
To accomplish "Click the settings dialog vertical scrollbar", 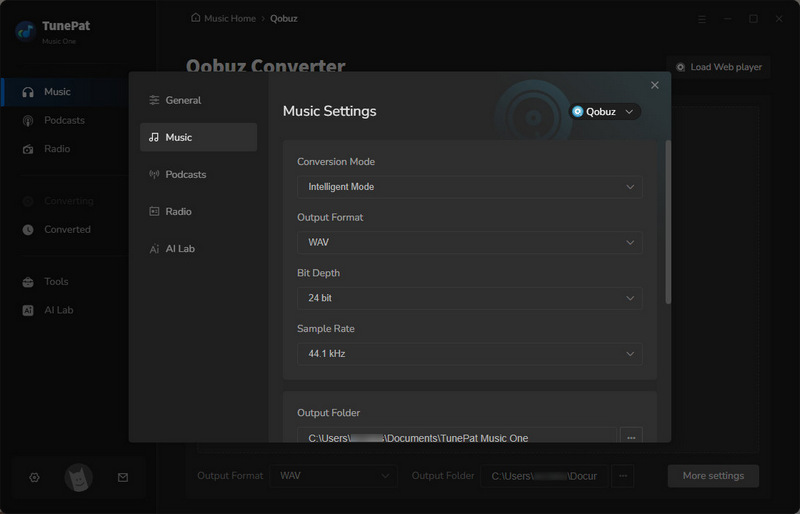I will (x=667, y=220).
